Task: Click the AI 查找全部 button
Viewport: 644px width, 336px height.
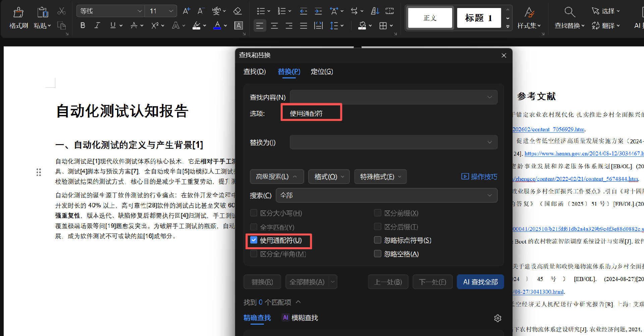Action: [480, 282]
